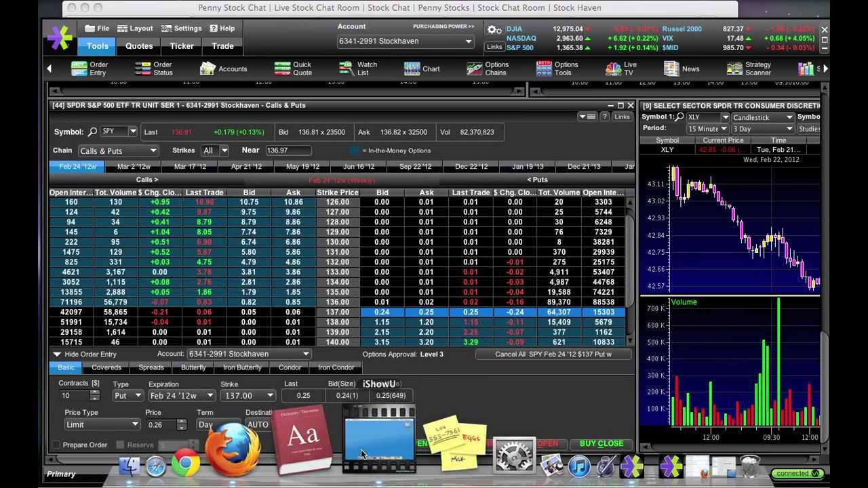The image size is (868, 488).
Task: Open the Order Entry tool
Action: 89,68
